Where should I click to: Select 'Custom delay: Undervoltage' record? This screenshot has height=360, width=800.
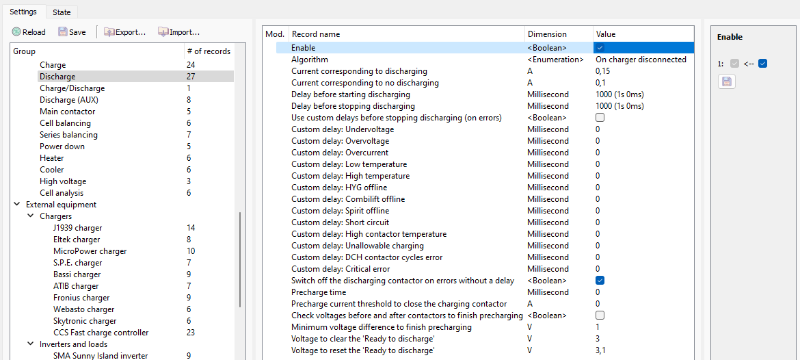click(342, 130)
